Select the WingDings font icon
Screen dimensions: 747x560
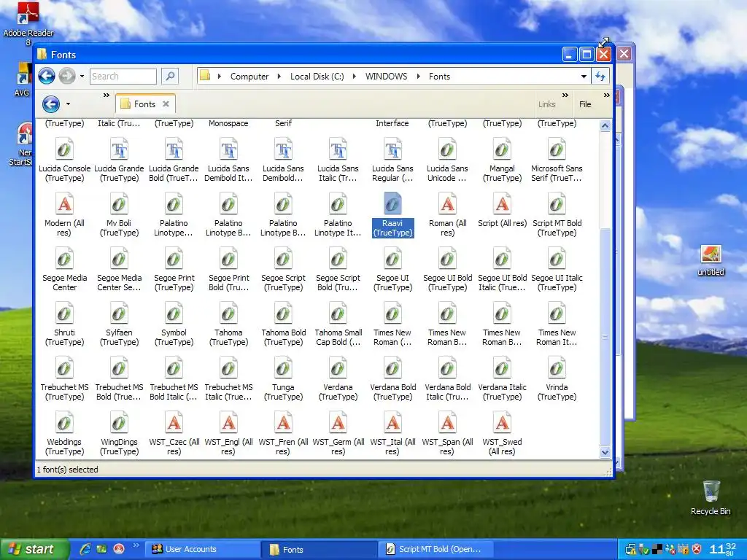pyautogui.click(x=119, y=424)
